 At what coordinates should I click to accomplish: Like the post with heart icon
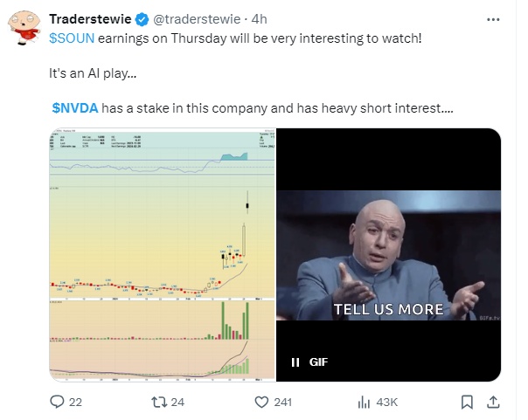[x=261, y=403]
